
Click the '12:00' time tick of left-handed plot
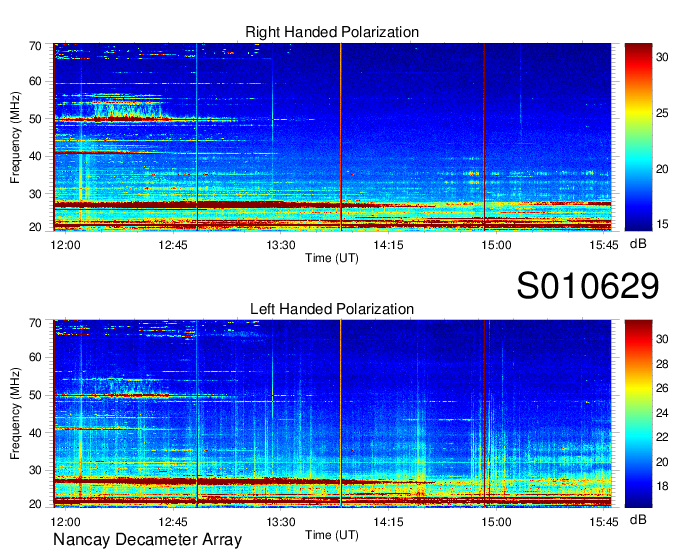click(65, 522)
